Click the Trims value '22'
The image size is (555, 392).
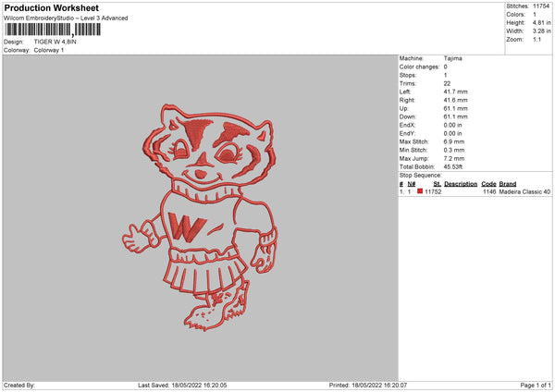pos(447,83)
